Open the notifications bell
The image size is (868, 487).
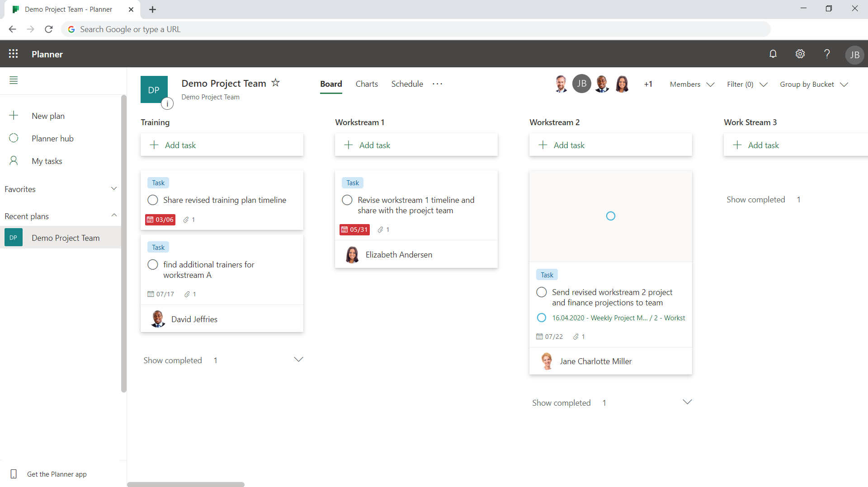773,54
